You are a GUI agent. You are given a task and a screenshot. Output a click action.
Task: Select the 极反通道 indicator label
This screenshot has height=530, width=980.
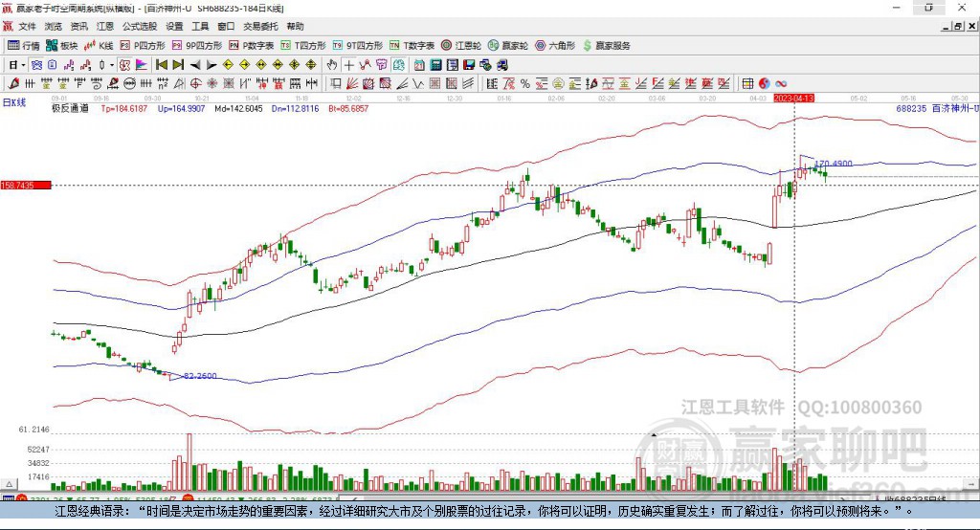(x=70, y=108)
